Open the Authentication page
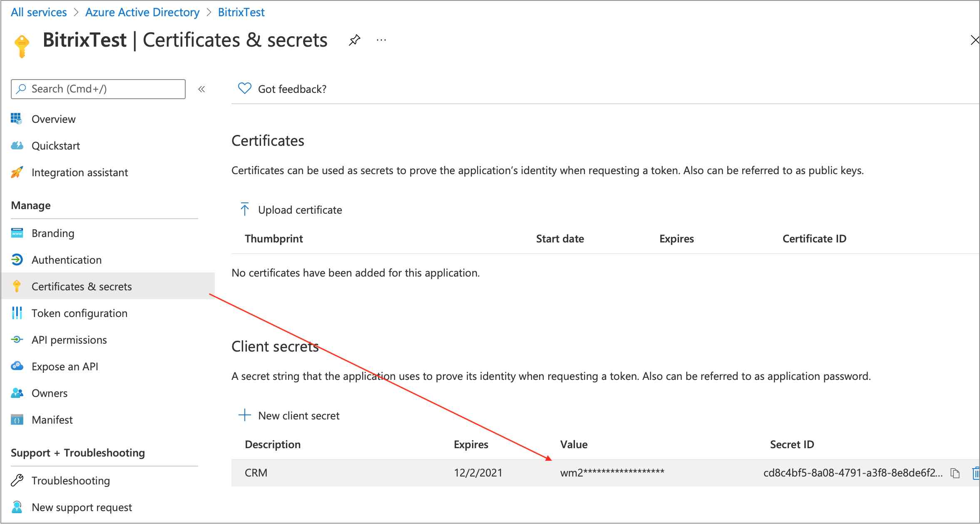980x524 pixels. [x=67, y=260]
